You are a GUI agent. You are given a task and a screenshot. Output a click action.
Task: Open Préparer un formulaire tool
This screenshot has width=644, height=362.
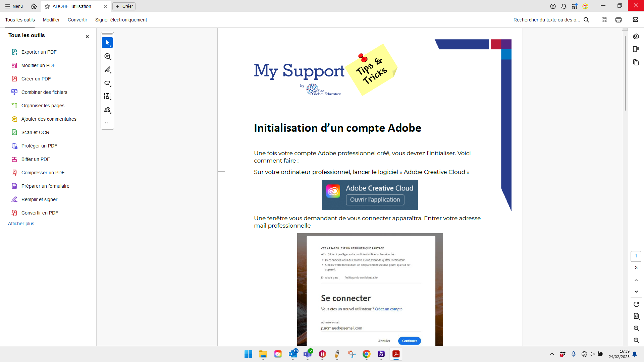point(45,186)
